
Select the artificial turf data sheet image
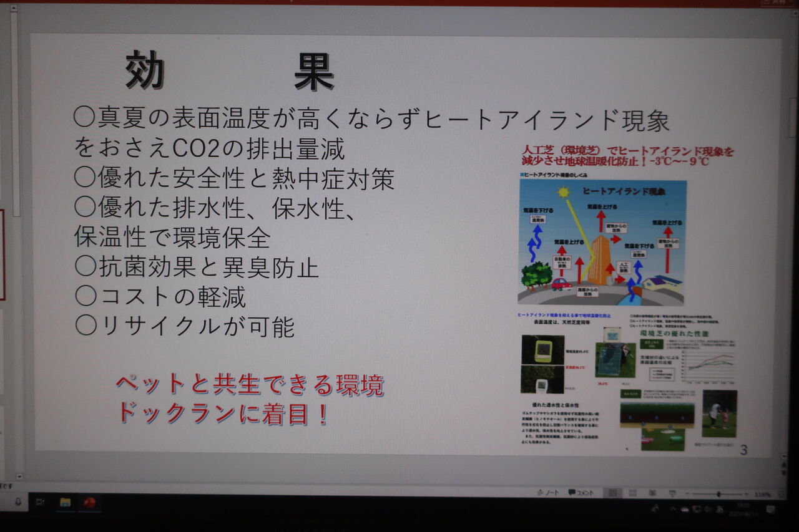629,382
